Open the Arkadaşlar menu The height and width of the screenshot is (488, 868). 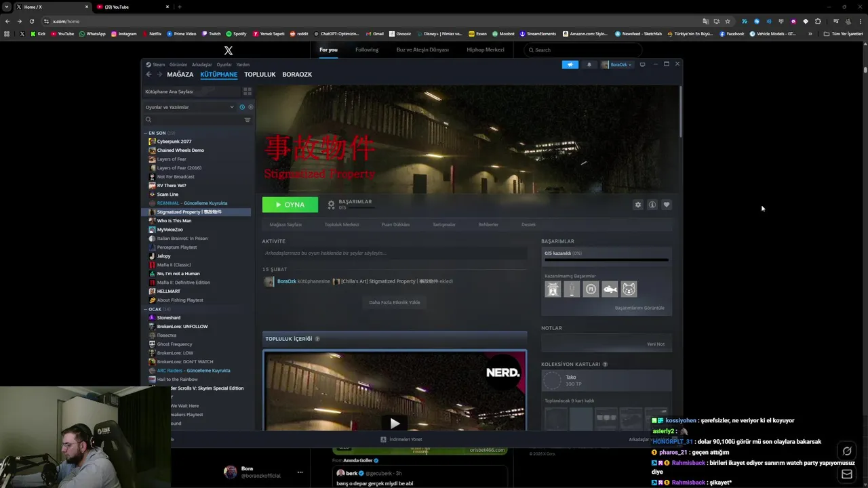202,64
